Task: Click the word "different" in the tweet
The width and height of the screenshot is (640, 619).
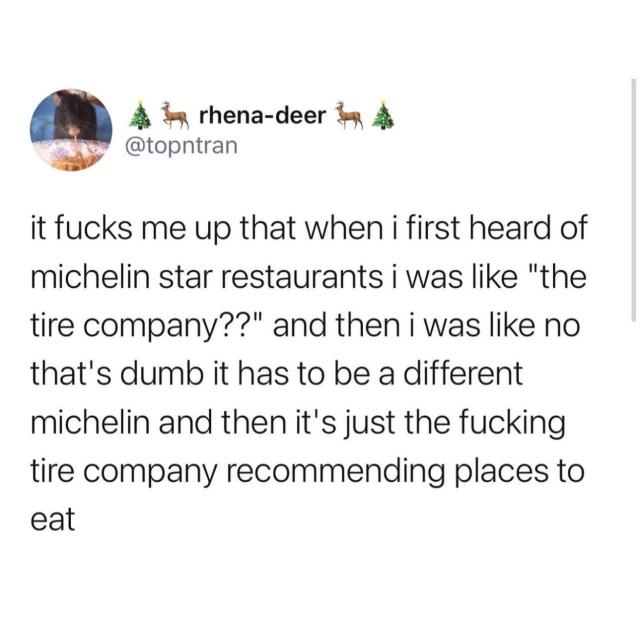Action: tap(463, 373)
